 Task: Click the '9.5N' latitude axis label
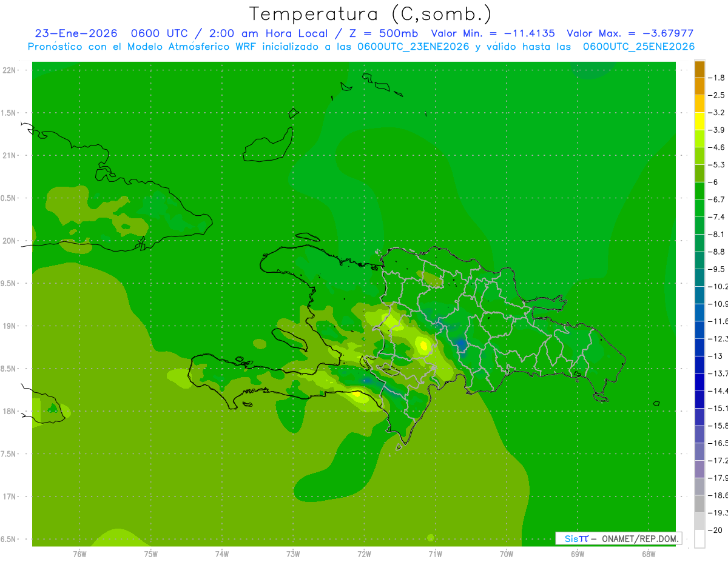[8, 283]
